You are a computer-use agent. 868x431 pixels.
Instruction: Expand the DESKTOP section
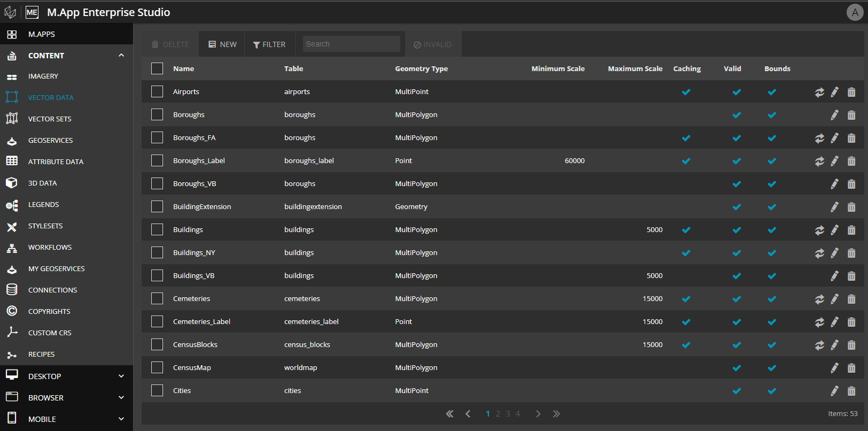click(x=121, y=376)
